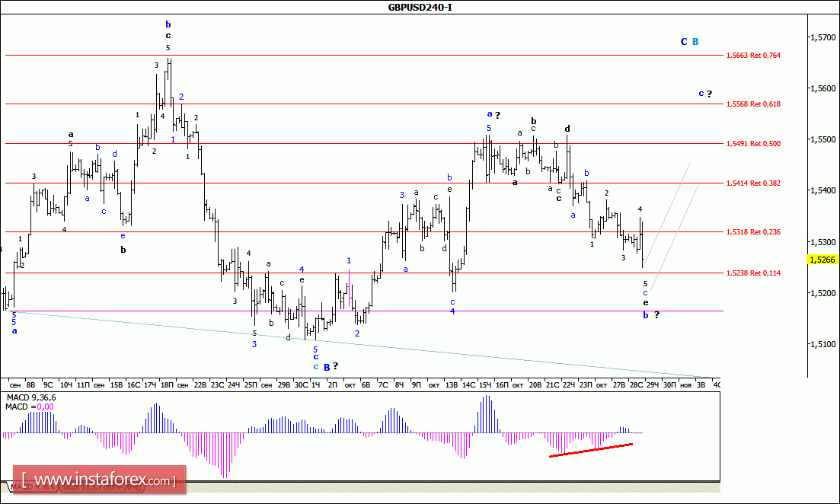Screen dimensions: 840x504
Task: Select the 1,5663 Ret 0,764 Fibonacci label
Action: pos(752,55)
